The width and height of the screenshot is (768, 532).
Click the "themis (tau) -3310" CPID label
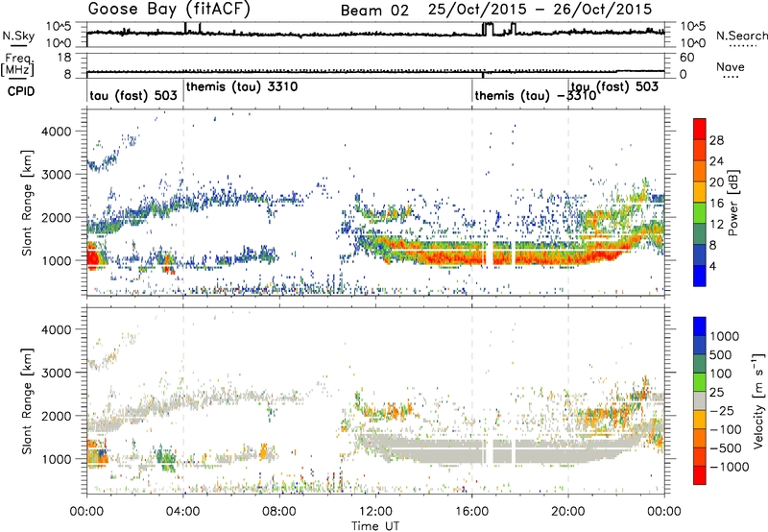[536, 95]
